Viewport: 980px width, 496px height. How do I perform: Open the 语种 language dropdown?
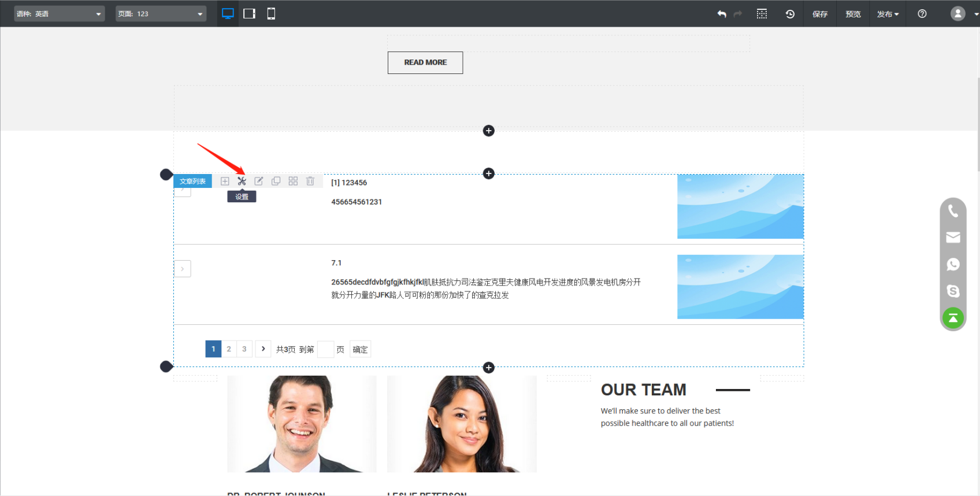(x=59, y=14)
